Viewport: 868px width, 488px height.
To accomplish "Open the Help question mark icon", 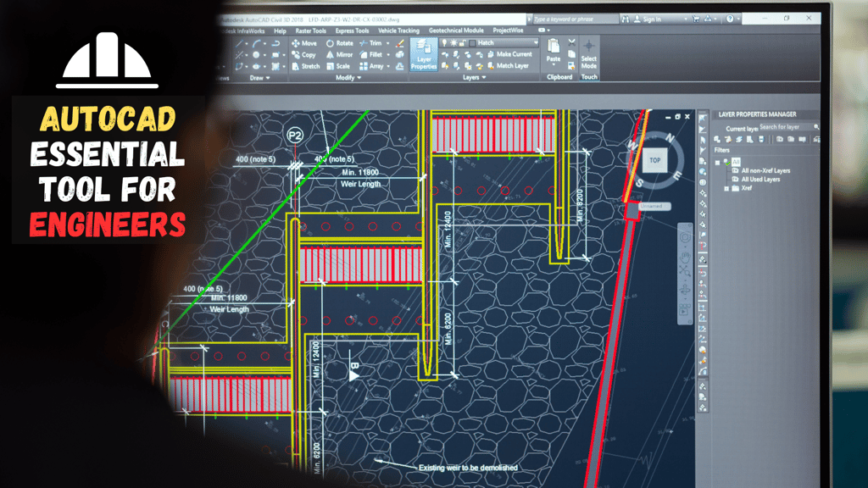I will coord(730,19).
